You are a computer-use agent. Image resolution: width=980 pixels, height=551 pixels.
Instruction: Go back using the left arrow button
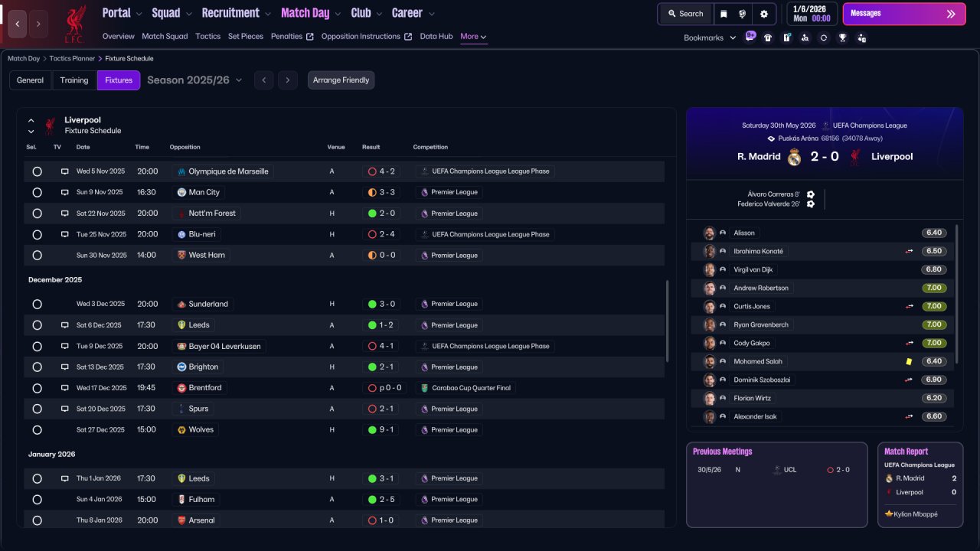click(18, 24)
